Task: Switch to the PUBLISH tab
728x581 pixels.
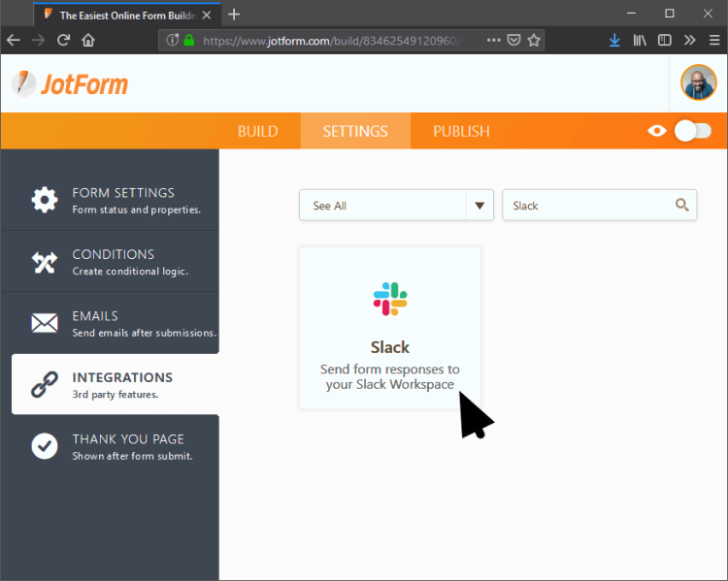Action: click(461, 131)
